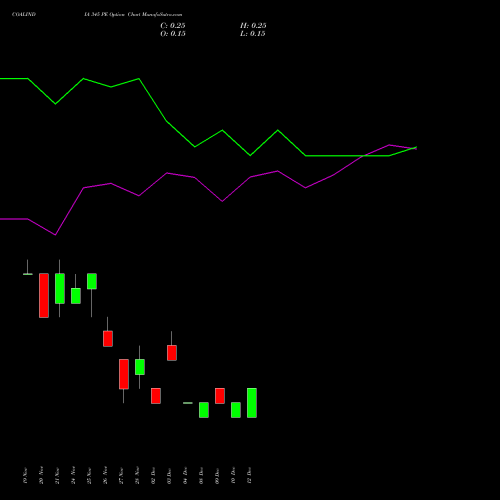Select the 19 Nov doji candlestick

tap(28, 274)
